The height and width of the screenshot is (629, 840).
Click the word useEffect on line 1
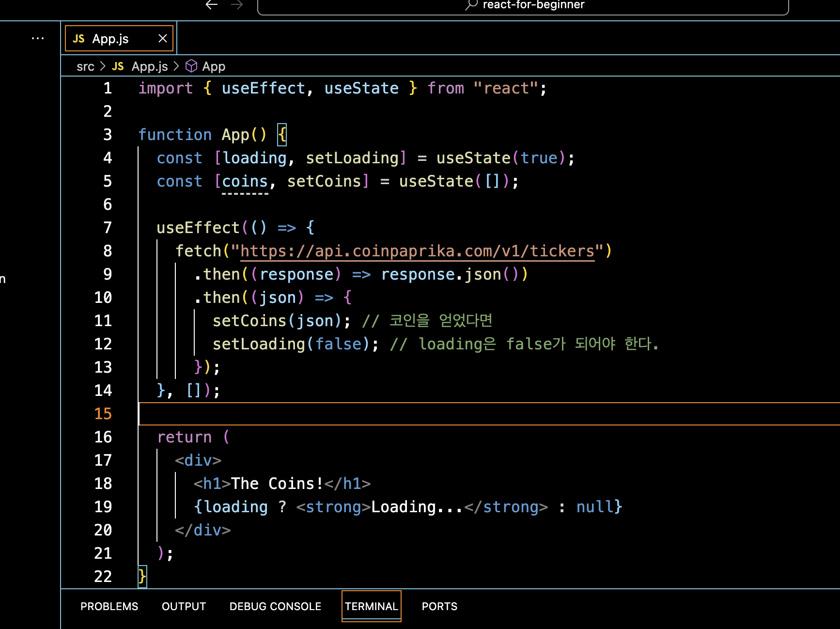coord(264,88)
